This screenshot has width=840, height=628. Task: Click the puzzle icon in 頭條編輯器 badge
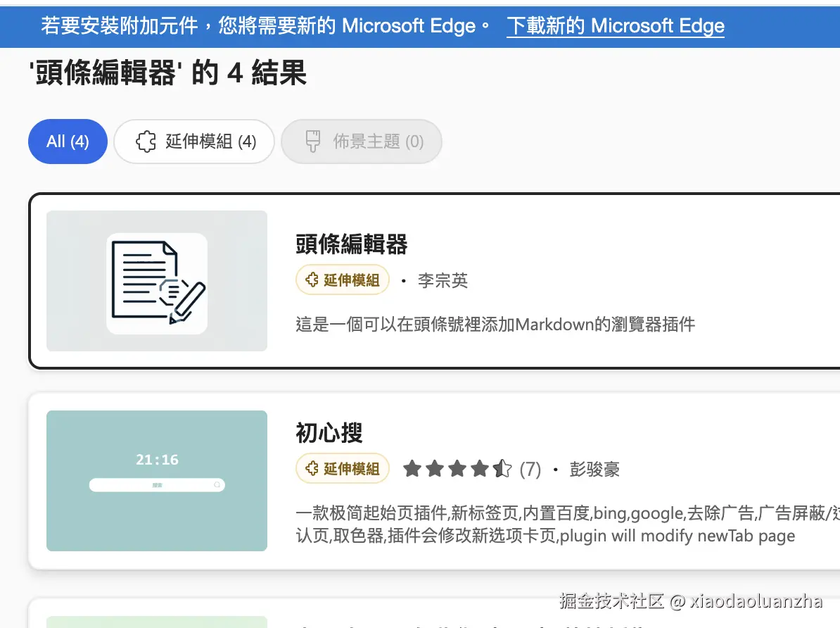tap(312, 280)
